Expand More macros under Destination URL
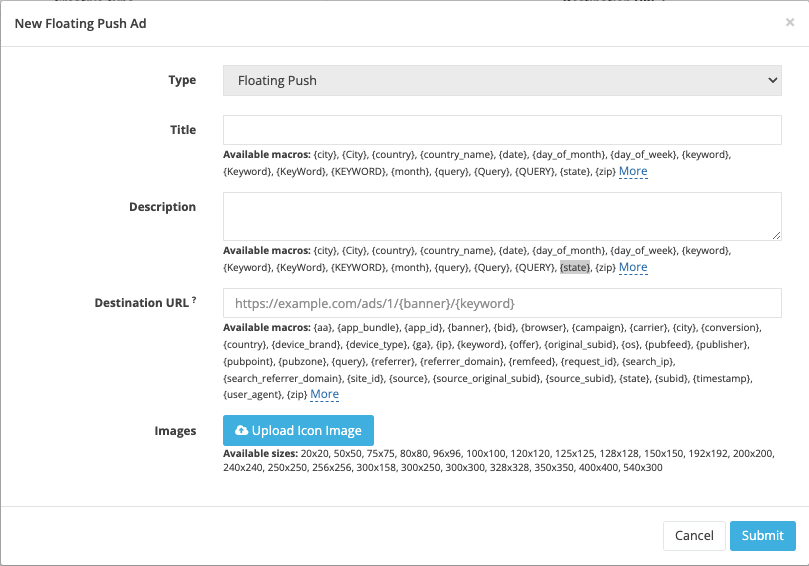The image size is (809, 566). (325, 394)
